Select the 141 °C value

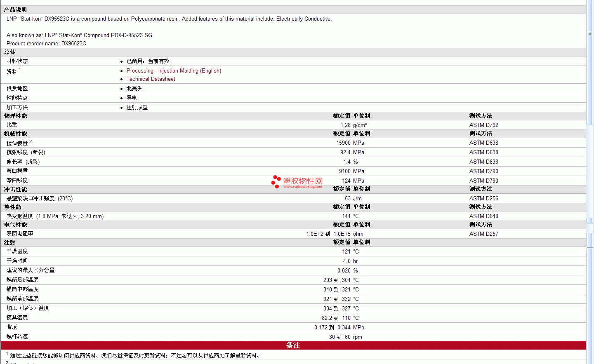[350, 216]
